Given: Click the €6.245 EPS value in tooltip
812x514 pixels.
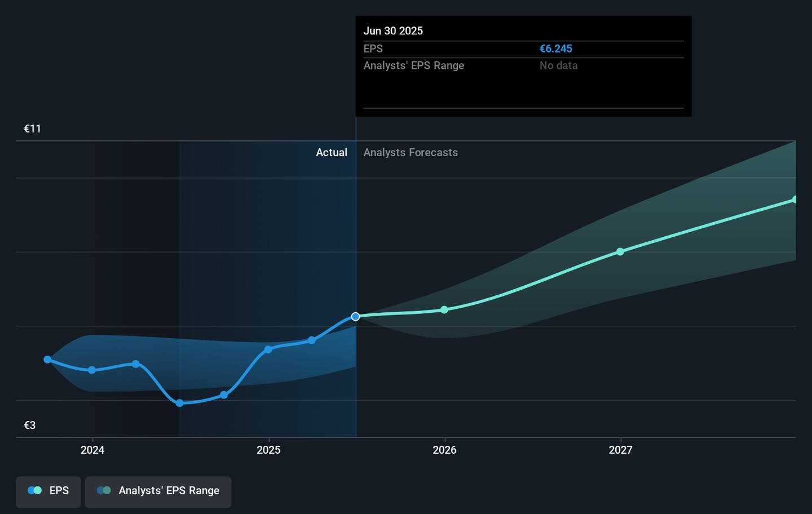Looking at the screenshot, I should 555,49.
